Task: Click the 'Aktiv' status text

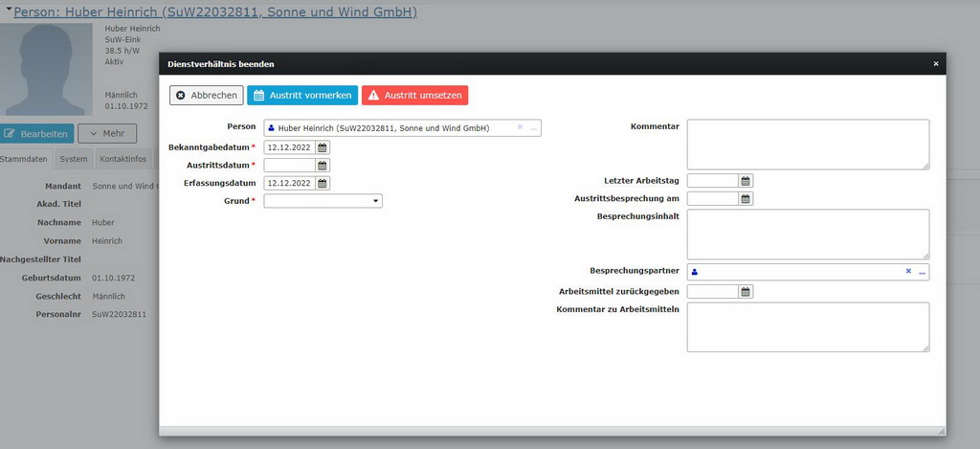Action: pyautogui.click(x=114, y=62)
